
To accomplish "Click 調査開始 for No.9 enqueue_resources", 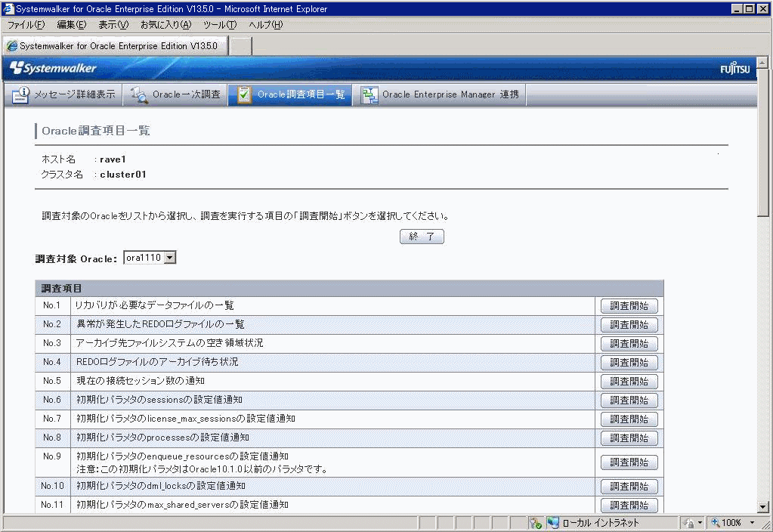I will pos(629,462).
